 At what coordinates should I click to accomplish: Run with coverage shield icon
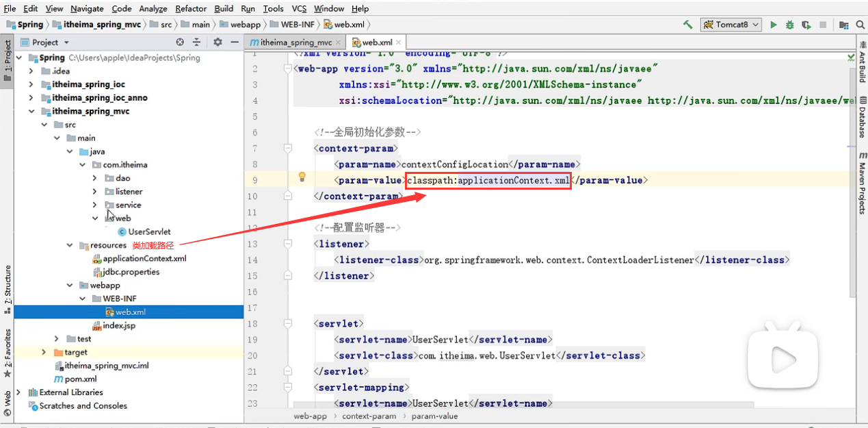click(806, 25)
